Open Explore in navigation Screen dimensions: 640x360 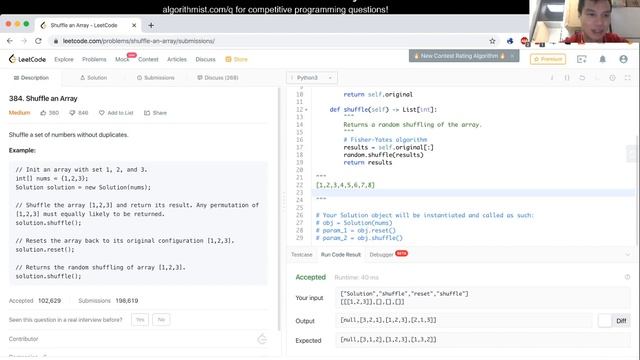pos(64,59)
